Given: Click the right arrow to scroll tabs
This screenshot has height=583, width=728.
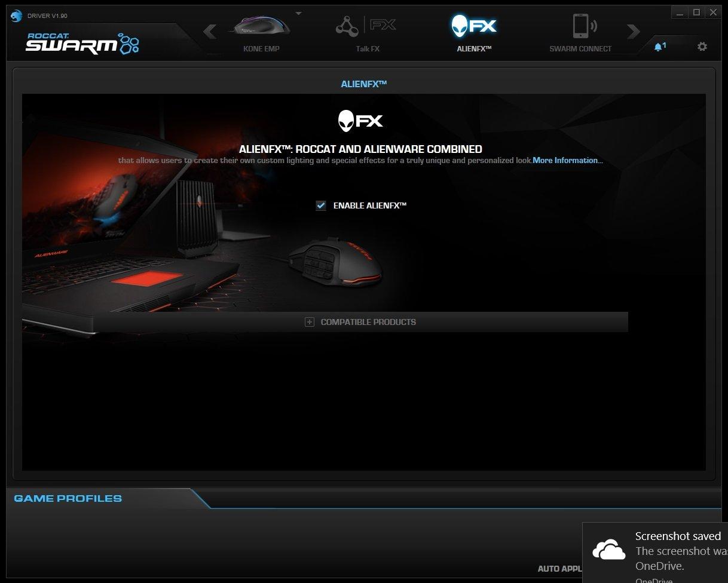Looking at the screenshot, I should tap(634, 31).
